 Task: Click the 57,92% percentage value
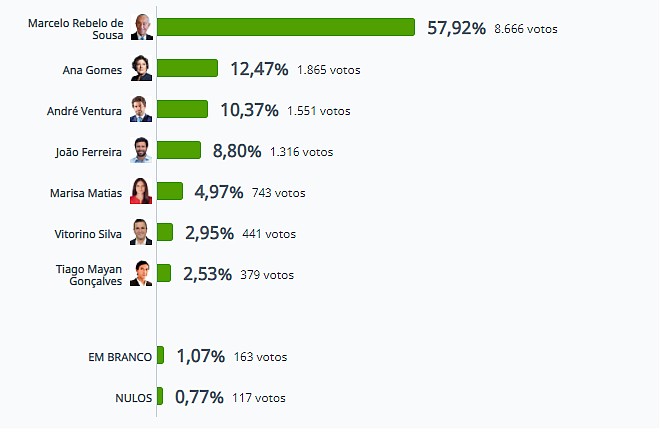click(456, 28)
